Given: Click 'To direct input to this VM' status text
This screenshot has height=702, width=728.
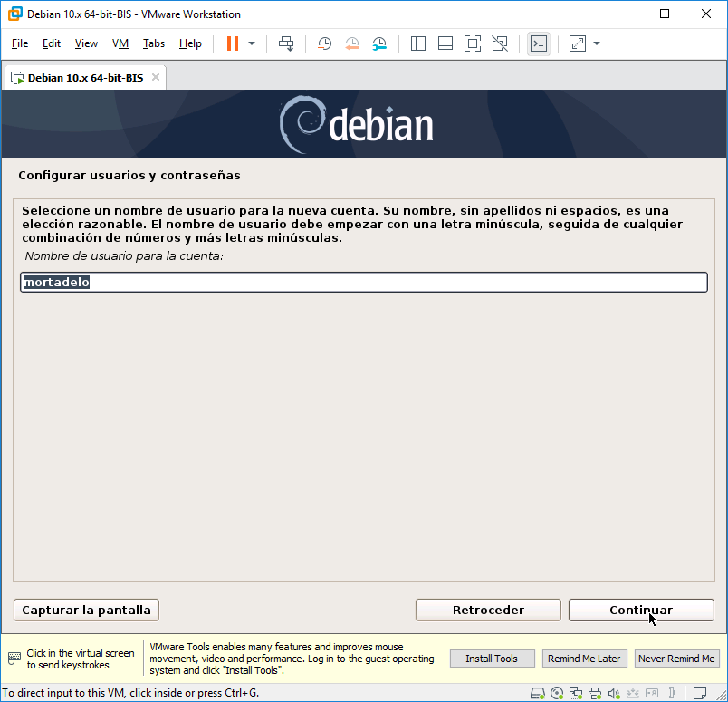Looking at the screenshot, I should click(131, 693).
